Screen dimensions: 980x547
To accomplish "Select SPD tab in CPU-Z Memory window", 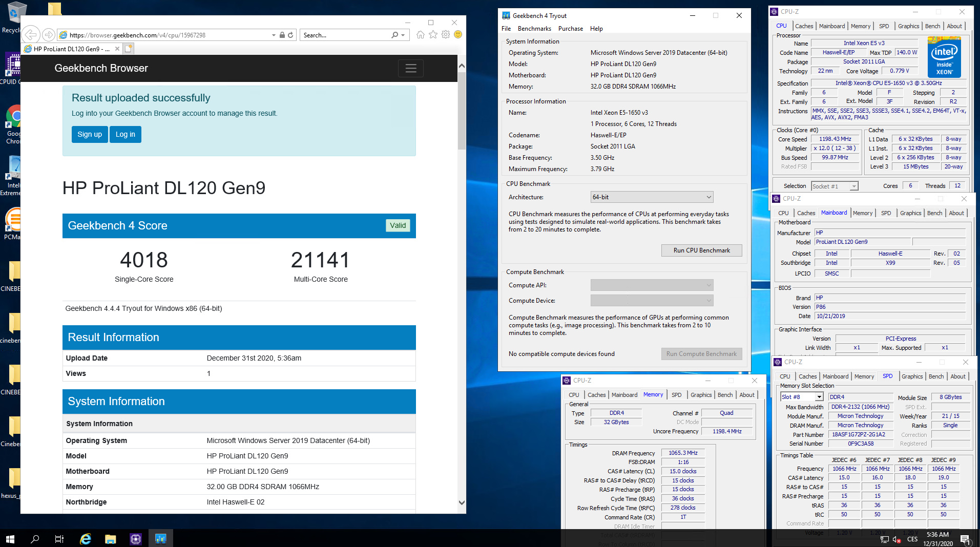I will coord(676,395).
